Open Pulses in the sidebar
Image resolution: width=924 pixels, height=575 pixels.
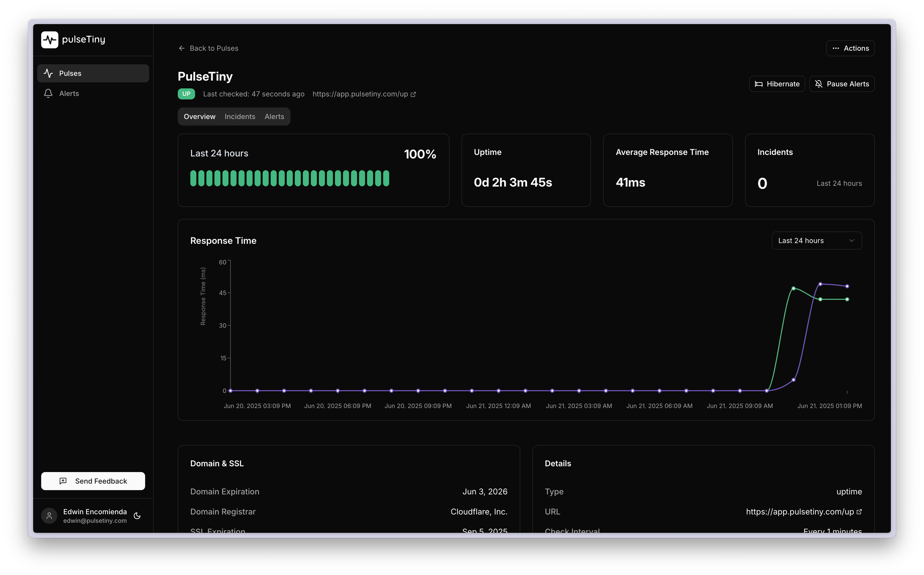[x=93, y=73]
